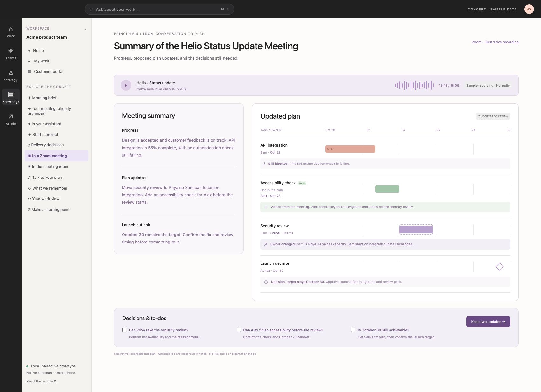Open the Work section in left rail
Image resolution: width=541 pixels, height=392 pixels.
coord(11,32)
